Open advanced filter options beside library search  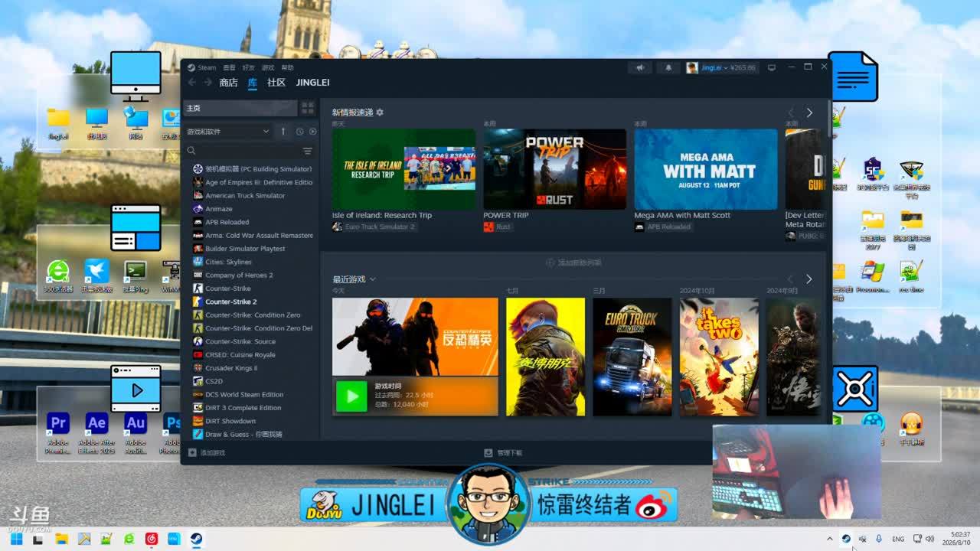(x=308, y=151)
